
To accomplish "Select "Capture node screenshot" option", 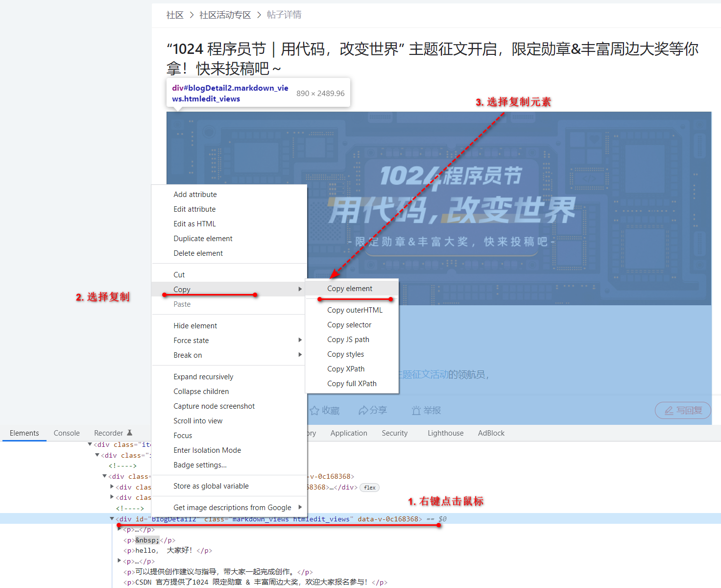I will click(x=214, y=406).
